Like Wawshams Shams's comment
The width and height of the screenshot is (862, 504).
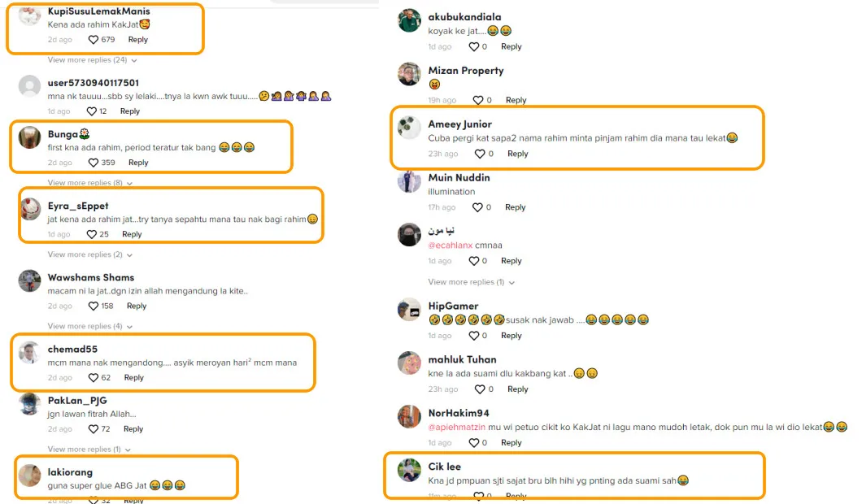coord(94,306)
